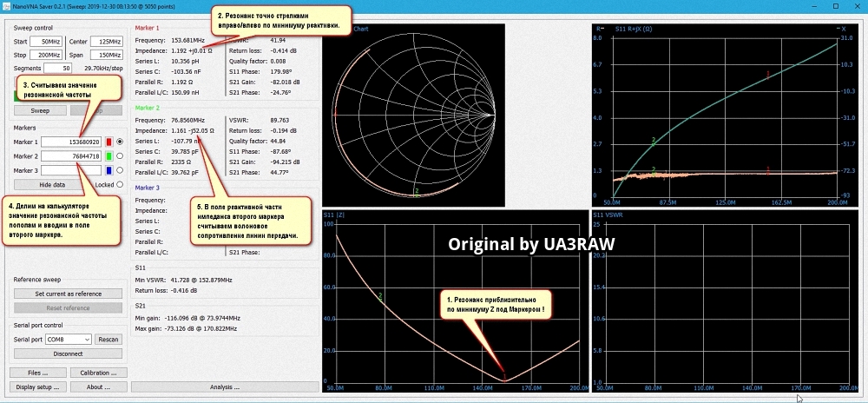The image size is (868, 403).
Task: Click upper marker 1 on the R+jX chart
Action: click(768, 75)
